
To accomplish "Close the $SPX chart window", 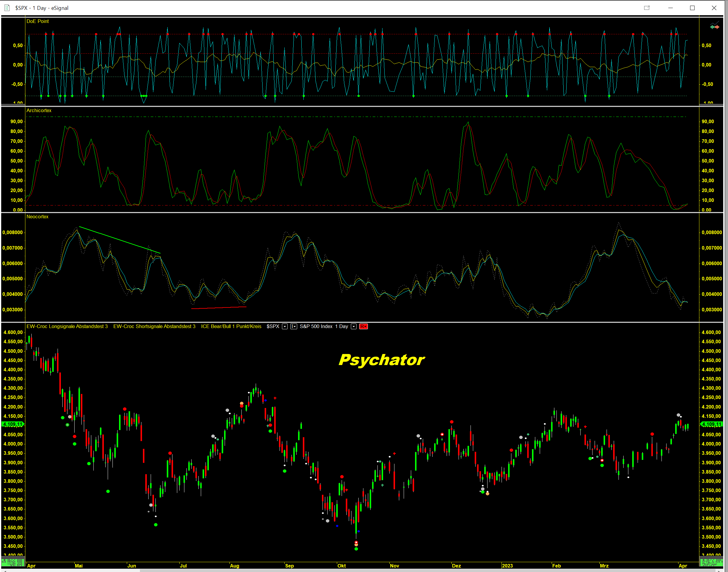I will pos(714,8).
